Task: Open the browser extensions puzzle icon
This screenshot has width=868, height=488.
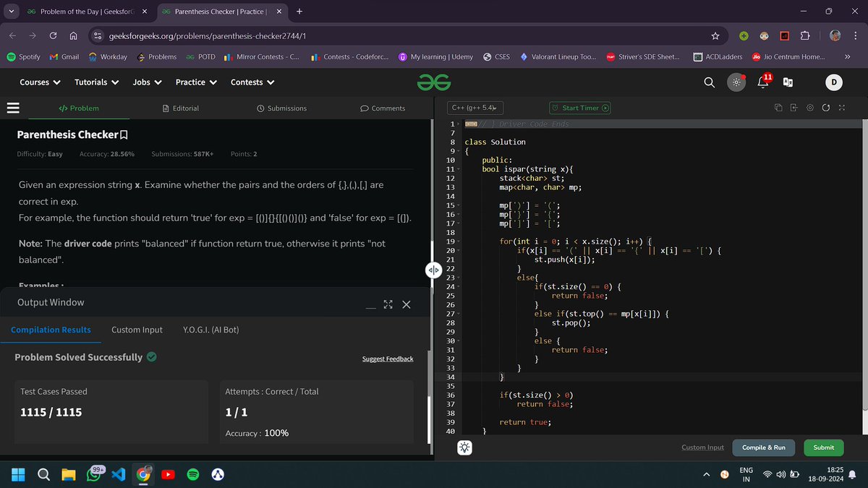Action: [805, 35]
